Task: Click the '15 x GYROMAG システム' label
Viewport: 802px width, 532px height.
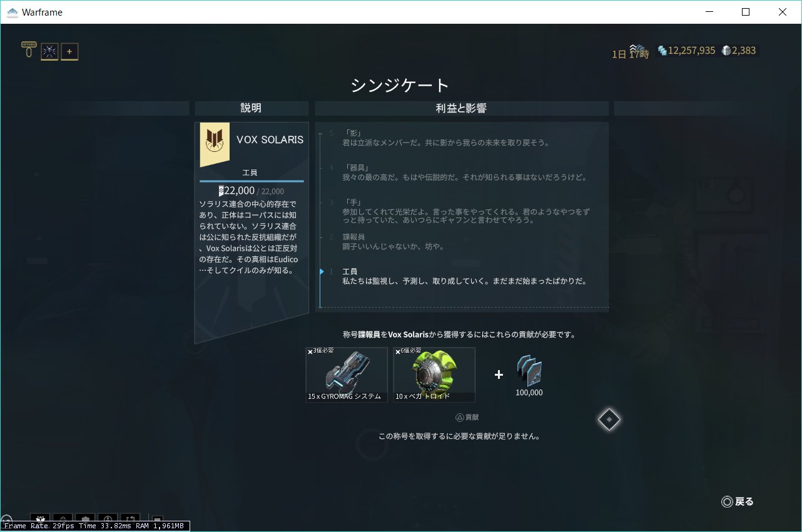Action: click(344, 396)
